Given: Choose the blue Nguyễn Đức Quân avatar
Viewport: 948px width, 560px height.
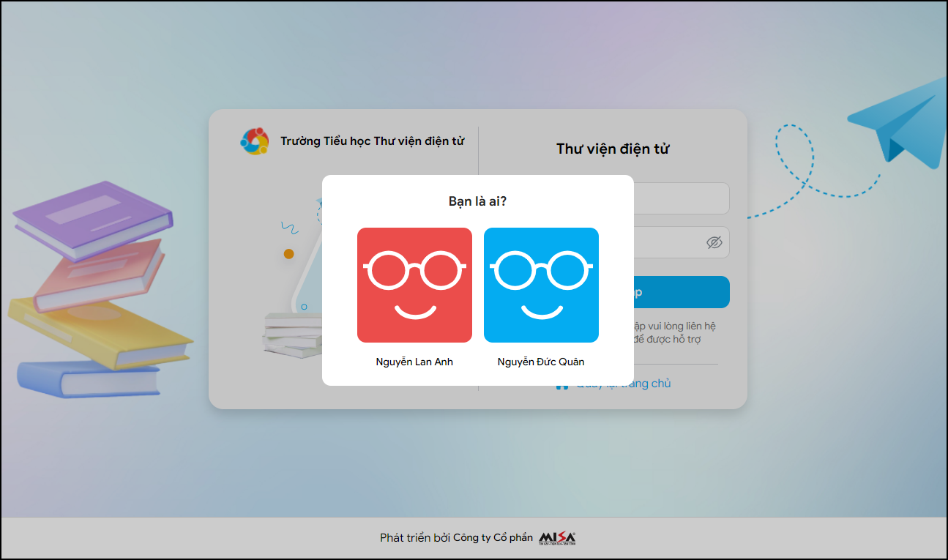Looking at the screenshot, I should [x=541, y=285].
